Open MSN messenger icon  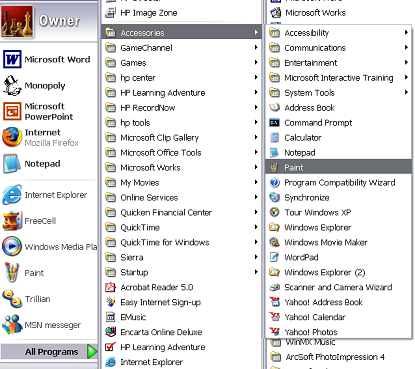[x=12, y=325]
